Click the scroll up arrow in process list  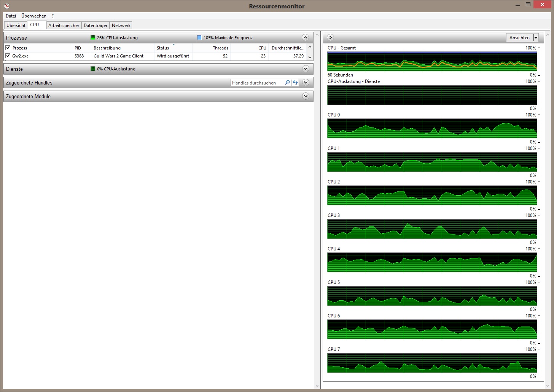tap(310, 47)
